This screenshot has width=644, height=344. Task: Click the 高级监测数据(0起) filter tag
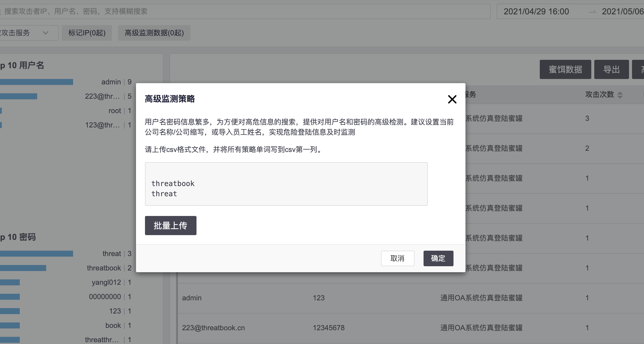coord(154,33)
